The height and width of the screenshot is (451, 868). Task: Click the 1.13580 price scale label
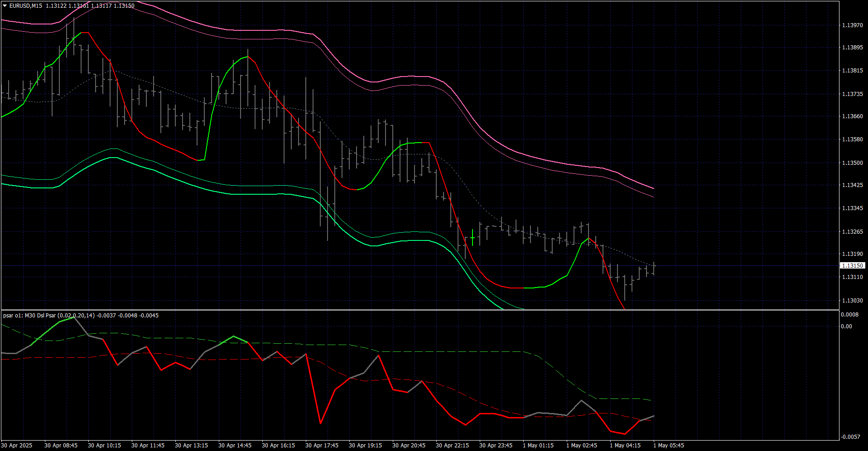pos(852,139)
